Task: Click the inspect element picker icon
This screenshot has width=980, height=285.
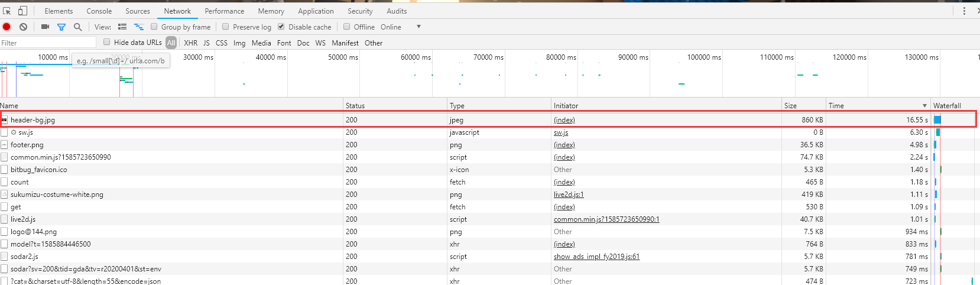Action: (x=7, y=11)
